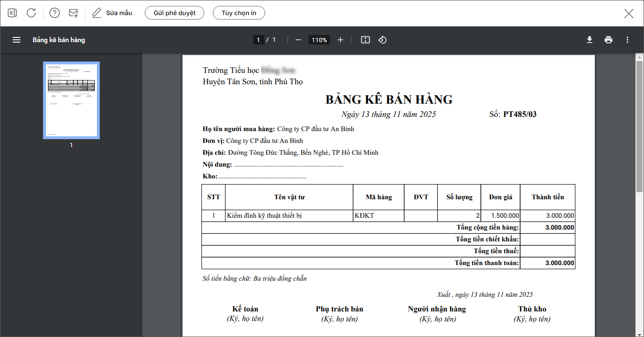Select the page 1 thumbnail
Viewport: 644px width, 337px height.
[71, 100]
